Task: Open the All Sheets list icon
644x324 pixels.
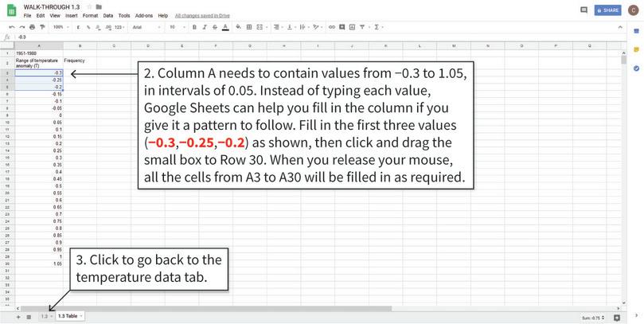Action: point(29,317)
